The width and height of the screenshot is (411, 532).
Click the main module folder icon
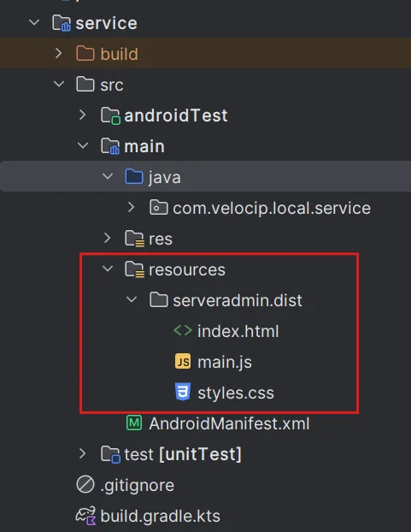(x=110, y=146)
